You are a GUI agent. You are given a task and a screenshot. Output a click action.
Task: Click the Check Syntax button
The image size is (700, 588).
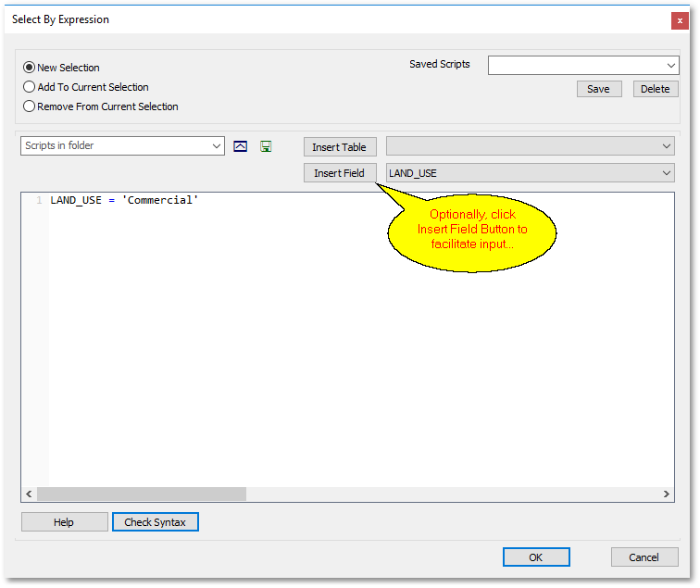pos(155,522)
